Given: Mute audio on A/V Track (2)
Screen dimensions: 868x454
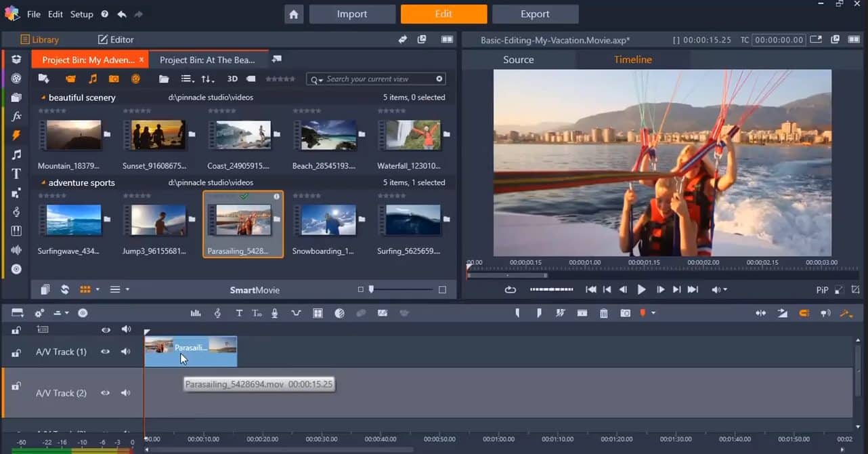Looking at the screenshot, I should (x=126, y=393).
